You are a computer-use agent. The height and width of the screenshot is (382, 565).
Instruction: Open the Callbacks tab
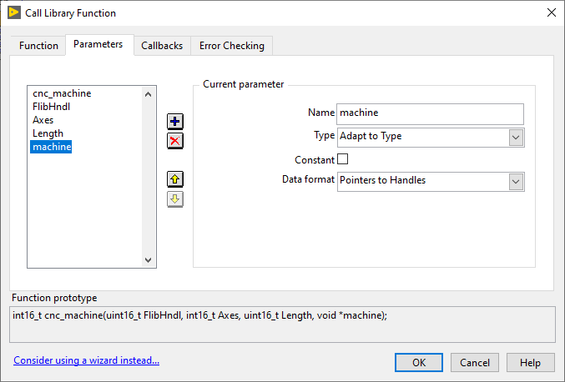162,46
